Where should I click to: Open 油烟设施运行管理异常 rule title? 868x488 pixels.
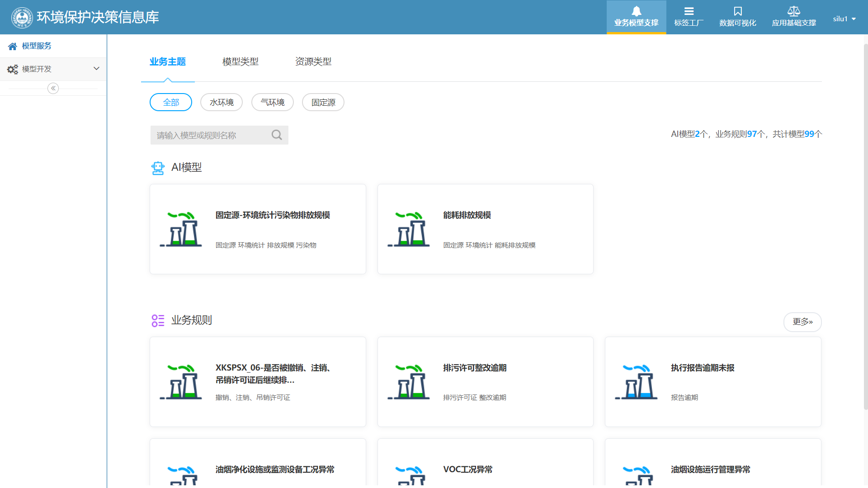pos(710,469)
